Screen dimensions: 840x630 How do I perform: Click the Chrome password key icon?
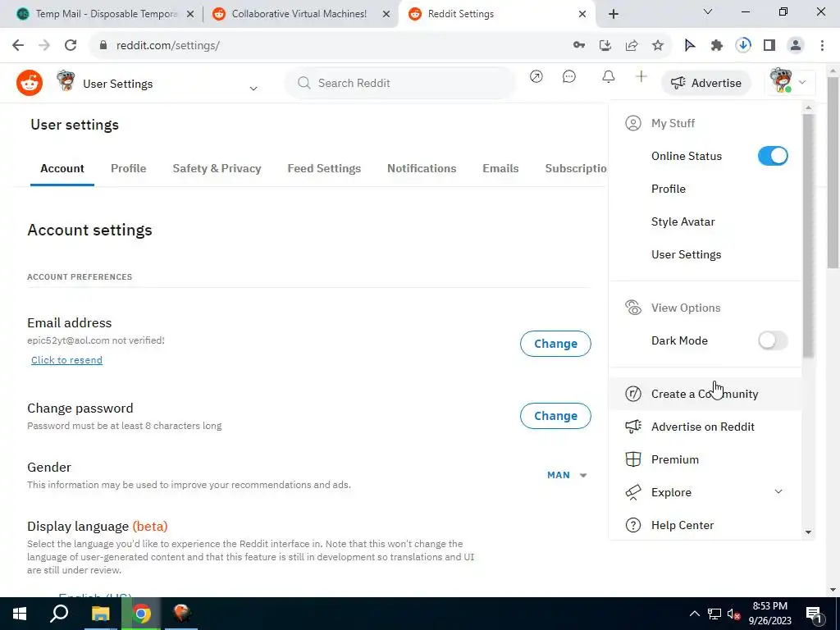tap(579, 45)
